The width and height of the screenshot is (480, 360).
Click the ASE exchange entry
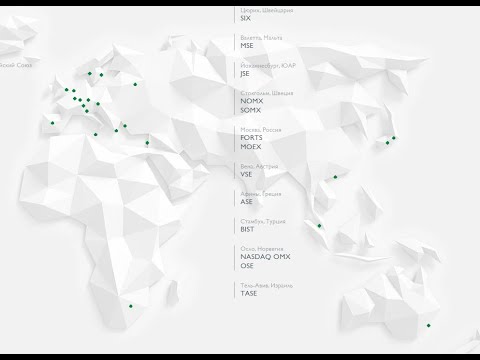246,202
